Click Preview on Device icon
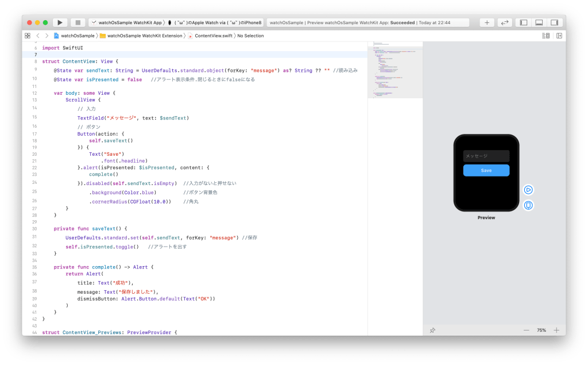The image size is (588, 365). (x=528, y=205)
